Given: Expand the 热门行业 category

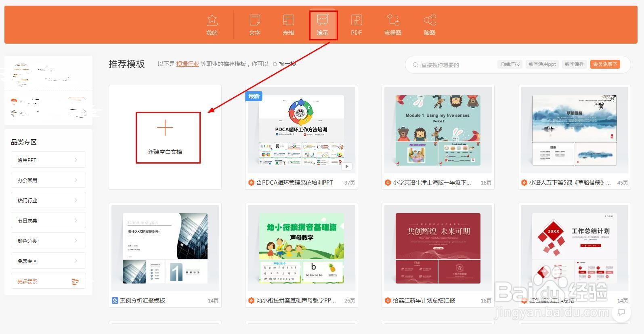Looking at the screenshot, I should pos(48,200).
